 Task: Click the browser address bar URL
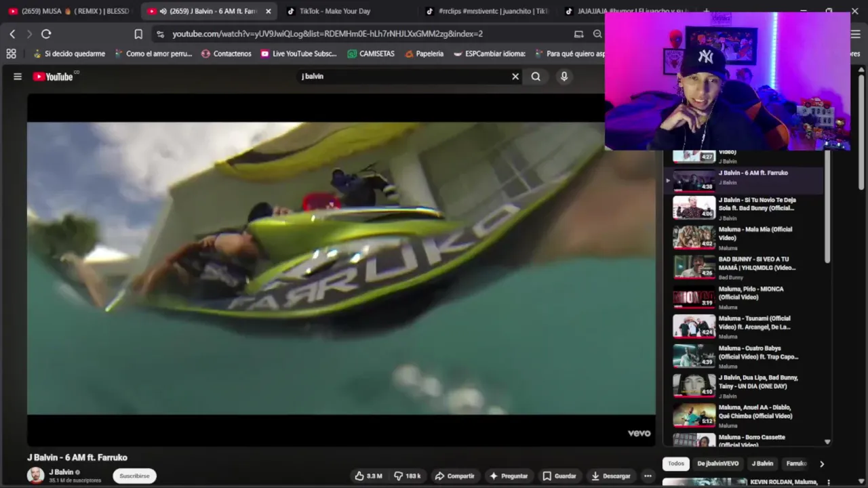tap(328, 34)
